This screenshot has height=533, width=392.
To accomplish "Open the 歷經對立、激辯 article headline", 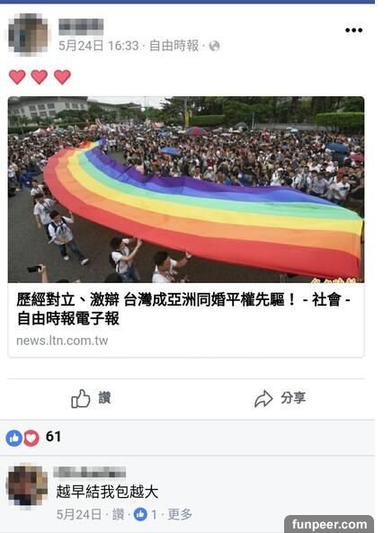I will pos(183,309).
